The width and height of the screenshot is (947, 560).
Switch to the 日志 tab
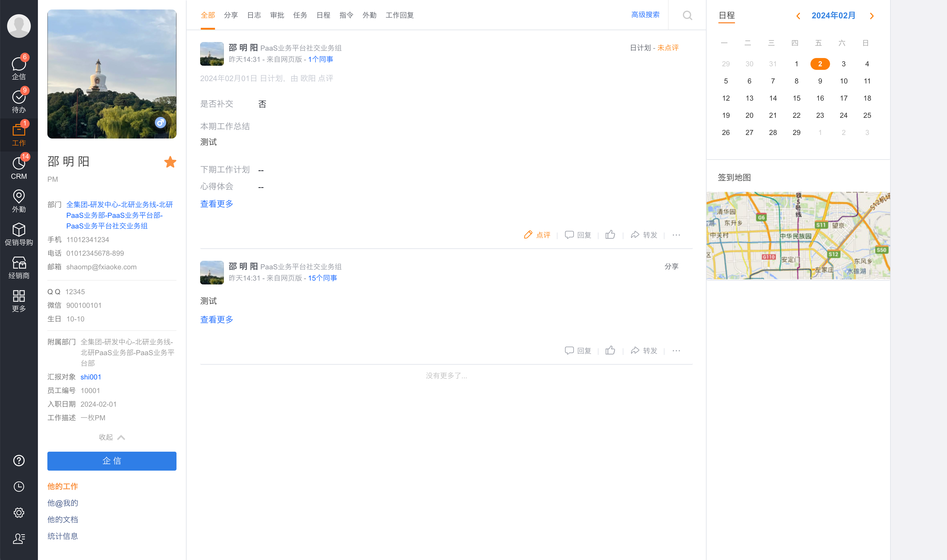tap(254, 15)
